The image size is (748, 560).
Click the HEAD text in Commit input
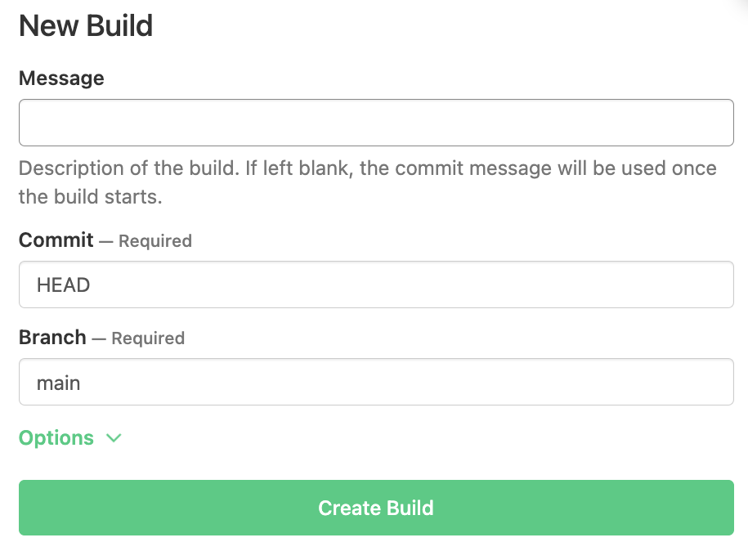click(63, 285)
